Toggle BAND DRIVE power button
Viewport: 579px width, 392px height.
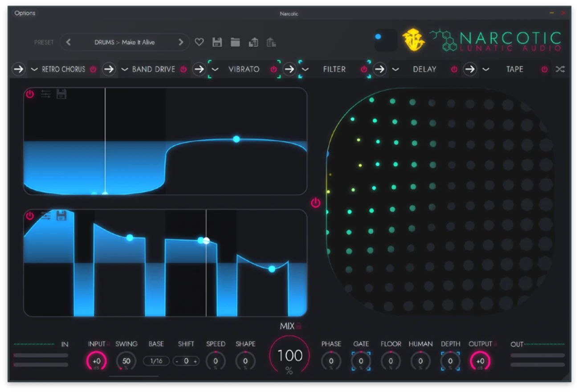coord(183,69)
